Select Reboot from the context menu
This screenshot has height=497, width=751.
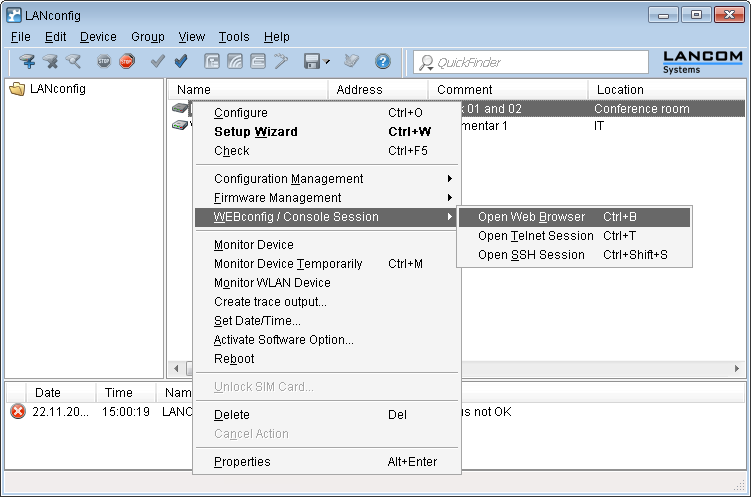(x=234, y=359)
